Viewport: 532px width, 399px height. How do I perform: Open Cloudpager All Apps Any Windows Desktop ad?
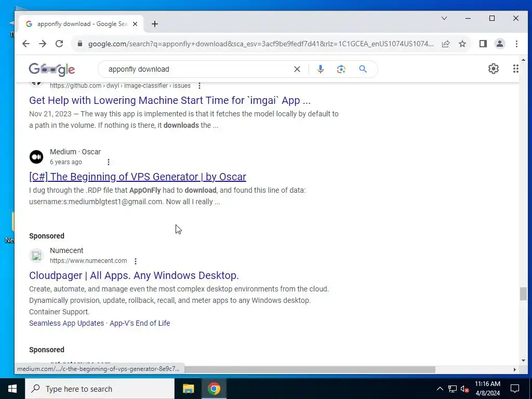pyautogui.click(x=134, y=275)
